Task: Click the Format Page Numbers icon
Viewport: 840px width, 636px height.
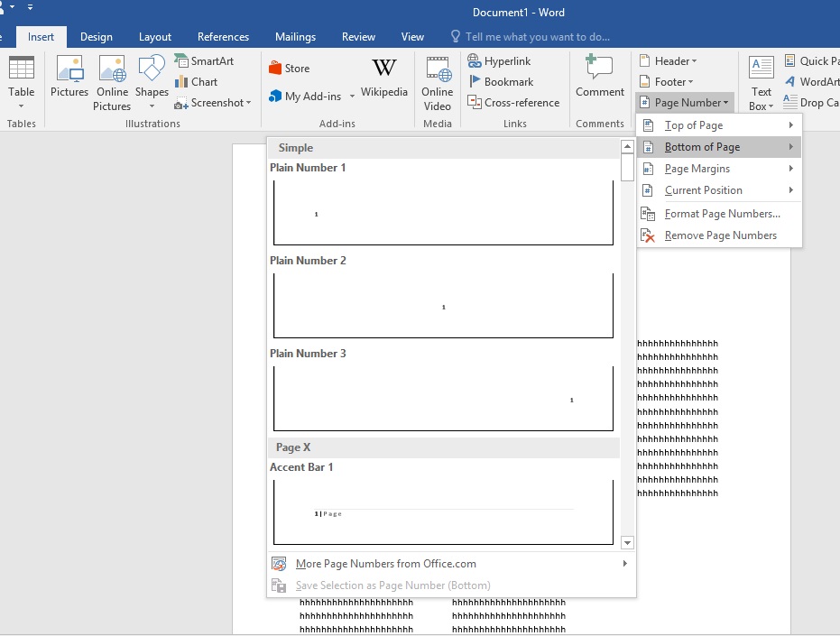Action: pyautogui.click(x=648, y=214)
